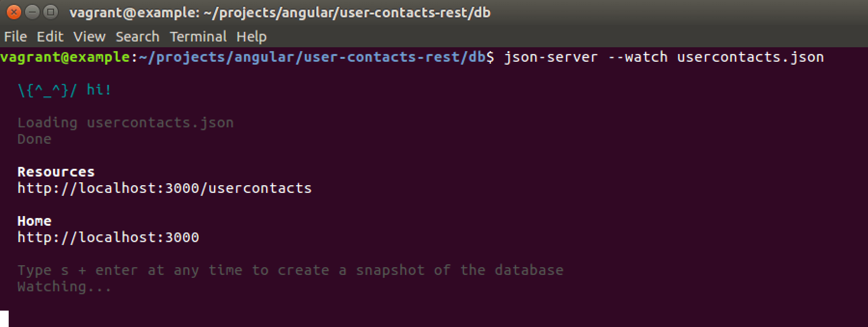Open the Search menu

tap(137, 36)
